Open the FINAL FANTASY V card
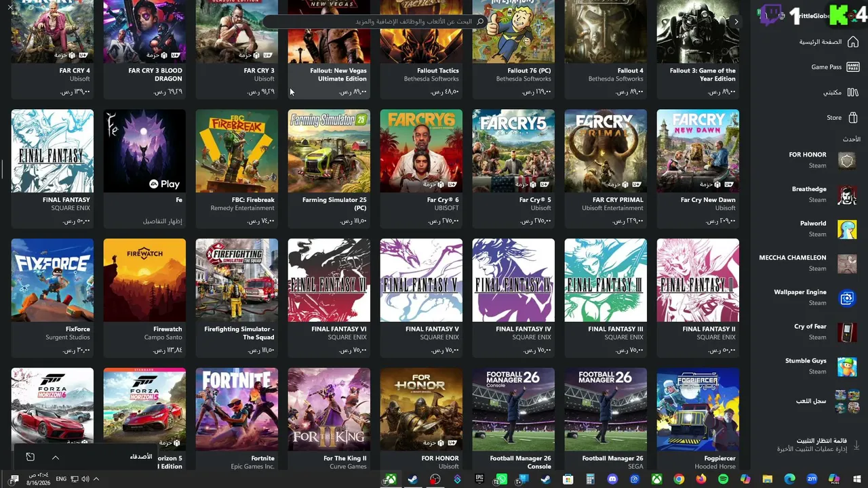 (421, 298)
